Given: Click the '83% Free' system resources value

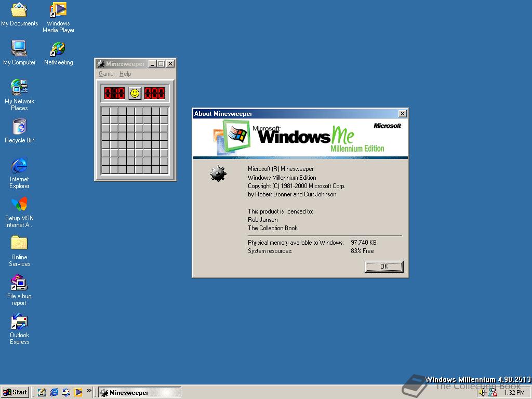Looking at the screenshot, I should 362,251.
